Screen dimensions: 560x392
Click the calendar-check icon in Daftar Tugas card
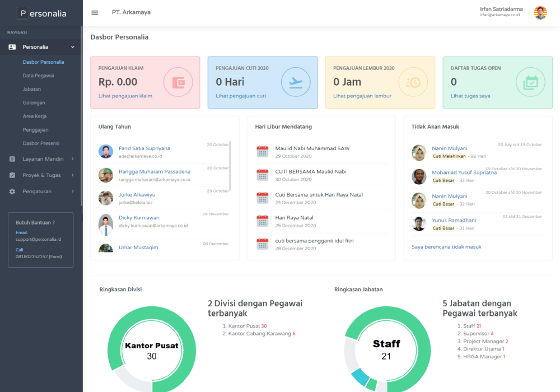point(530,82)
